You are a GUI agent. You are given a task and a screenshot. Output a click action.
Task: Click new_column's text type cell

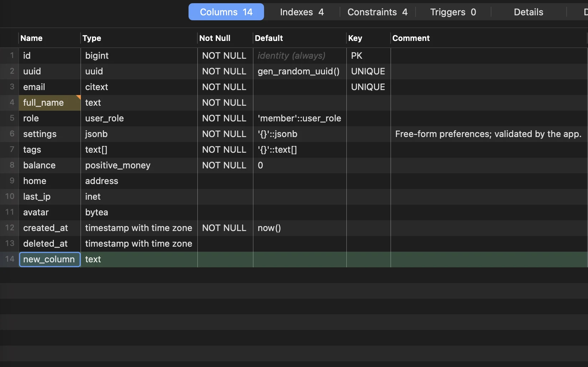(x=139, y=259)
